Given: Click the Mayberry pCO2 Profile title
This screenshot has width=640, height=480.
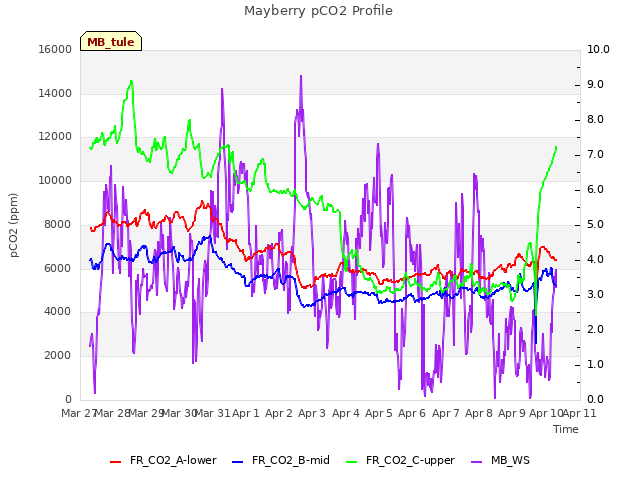Looking at the screenshot, I should coord(318,11).
